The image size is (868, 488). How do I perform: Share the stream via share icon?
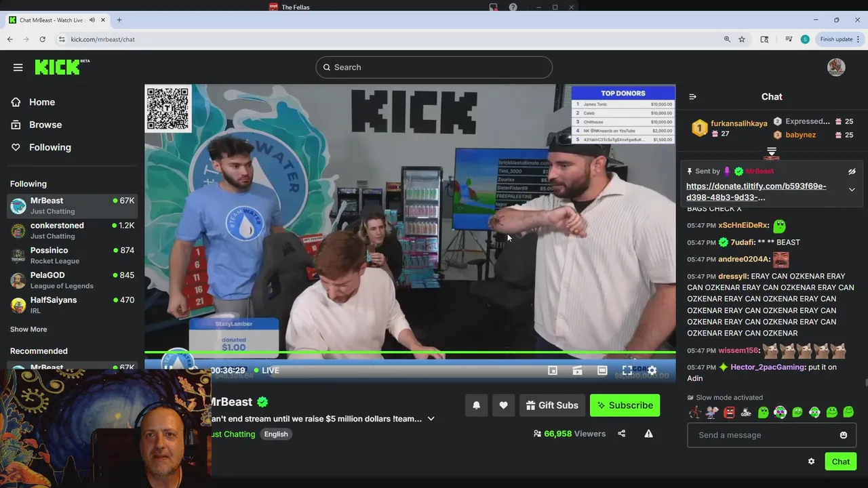[622, 434]
